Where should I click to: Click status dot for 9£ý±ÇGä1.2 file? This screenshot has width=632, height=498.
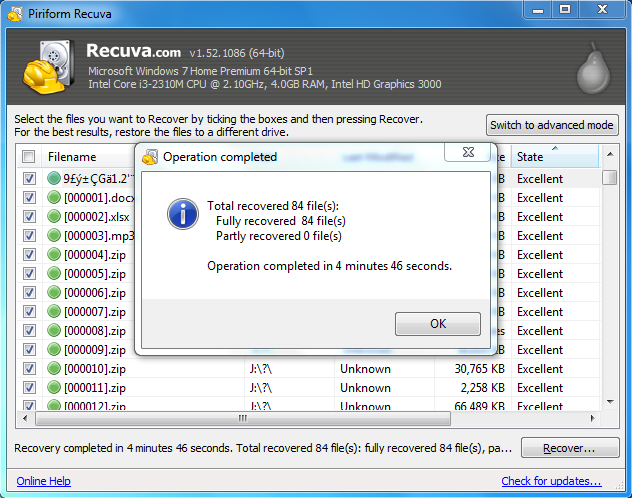(54, 178)
